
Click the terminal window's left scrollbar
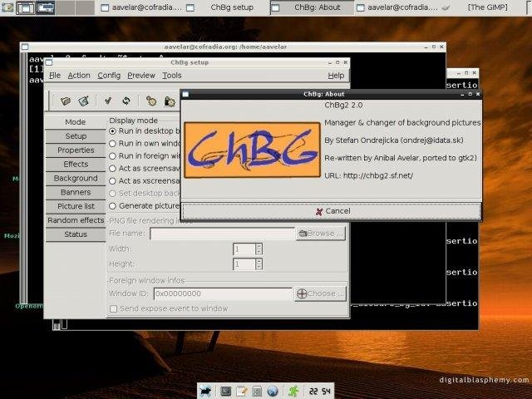(x=23, y=176)
